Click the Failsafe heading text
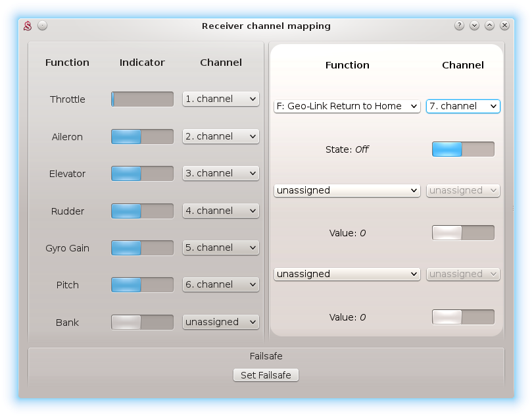This screenshot has width=532, height=416. click(266, 356)
